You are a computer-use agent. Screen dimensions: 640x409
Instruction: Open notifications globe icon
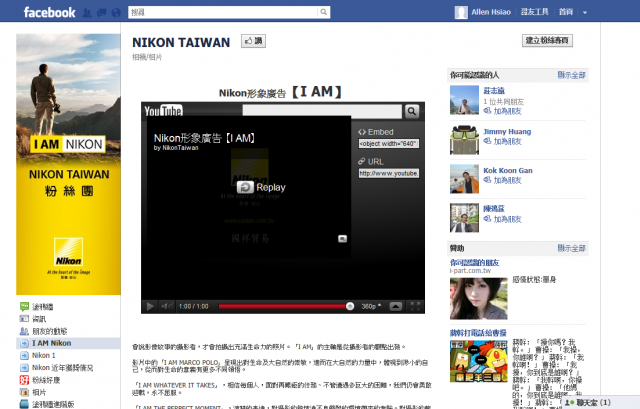(116, 13)
